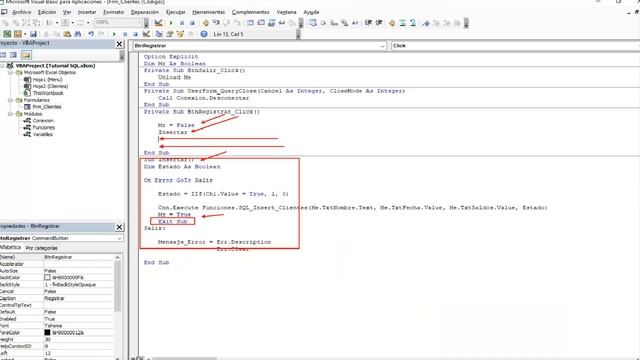Image resolution: width=640 pixels, height=360 pixels.
Task: Click the Paste icon in standard toolbar
Action: pyautogui.click(x=67, y=34)
